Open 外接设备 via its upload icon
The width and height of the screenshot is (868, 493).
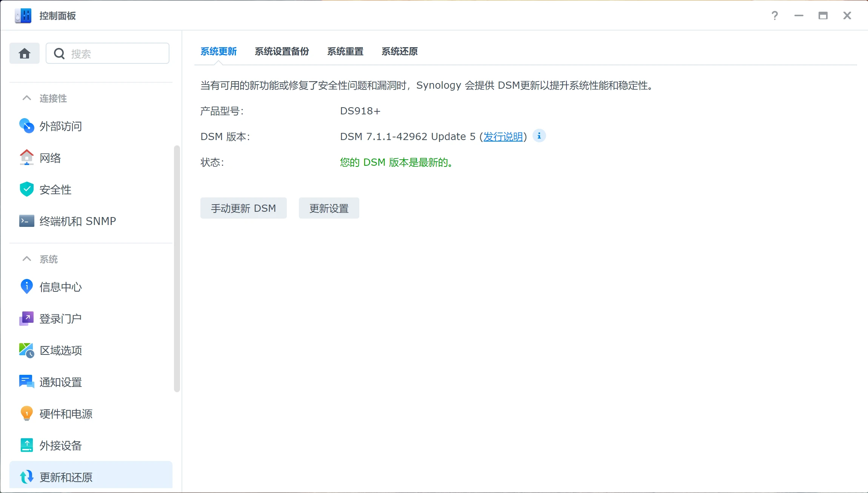tap(26, 445)
